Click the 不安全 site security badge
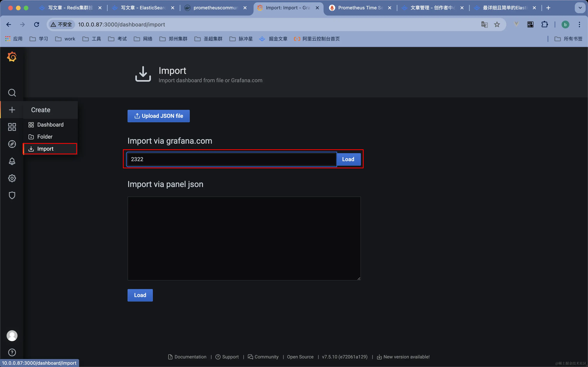 (x=61, y=24)
